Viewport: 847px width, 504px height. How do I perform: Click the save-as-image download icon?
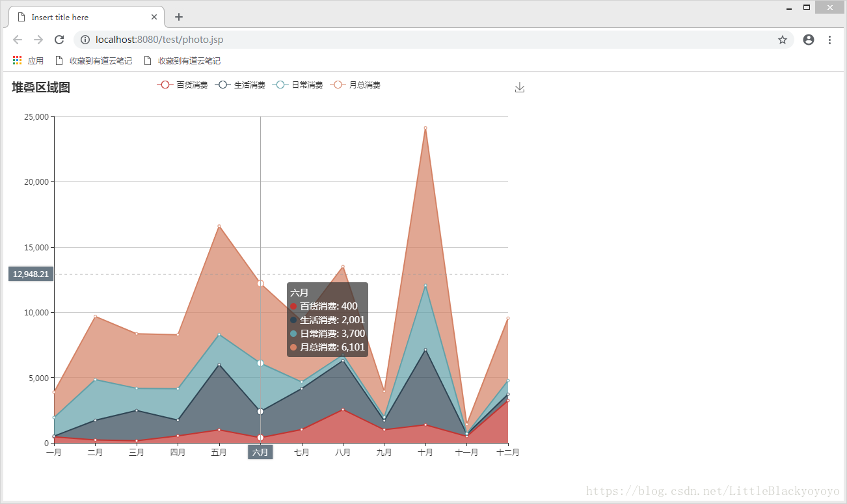(519, 88)
